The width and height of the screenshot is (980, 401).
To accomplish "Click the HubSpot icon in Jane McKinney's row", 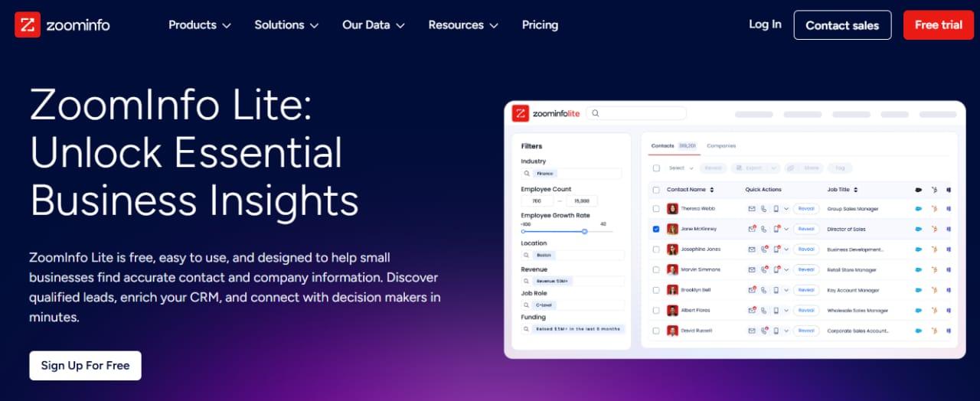I will coord(934,229).
